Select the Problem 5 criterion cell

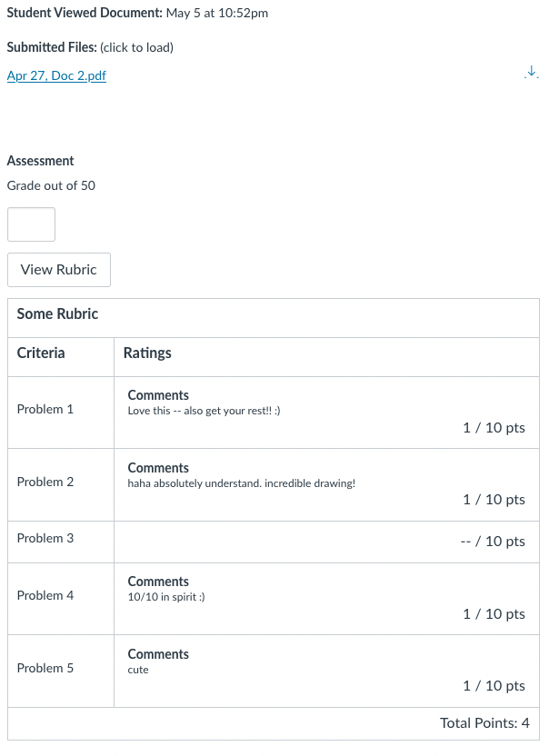pyautogui.click(x=45, y=669)
